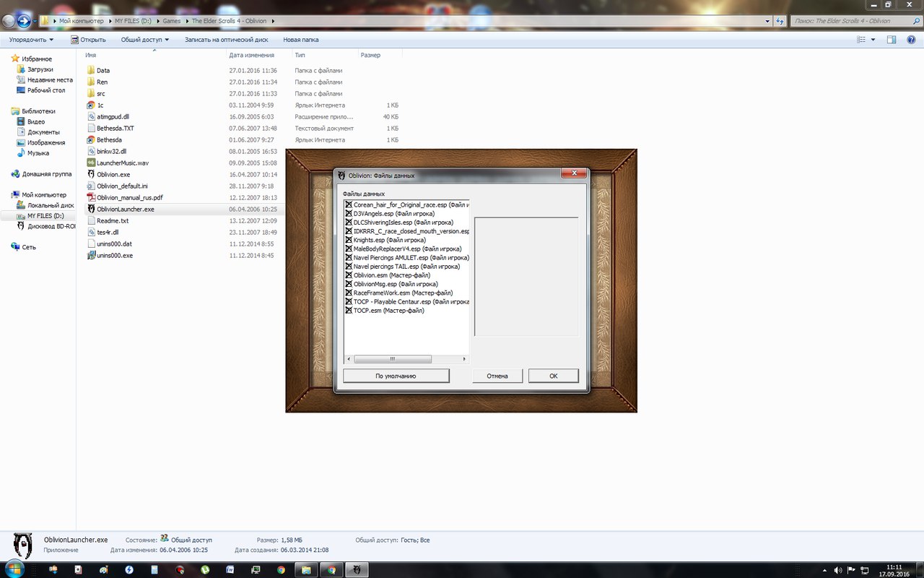Image resolution: width=924 pixels, height=578 pixels.
Task: Select the Data folder icon
Action: point(91,71)
